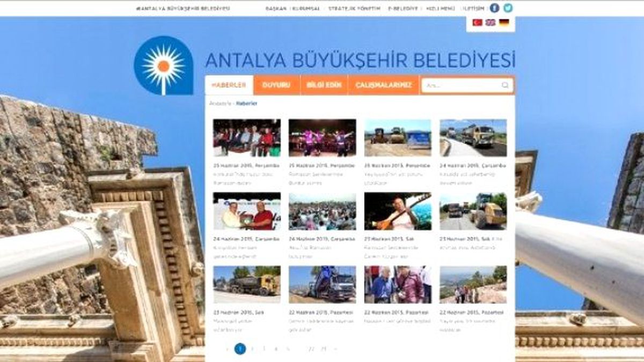
Task: Switch language with the German flag
Action: click(504, 23)
